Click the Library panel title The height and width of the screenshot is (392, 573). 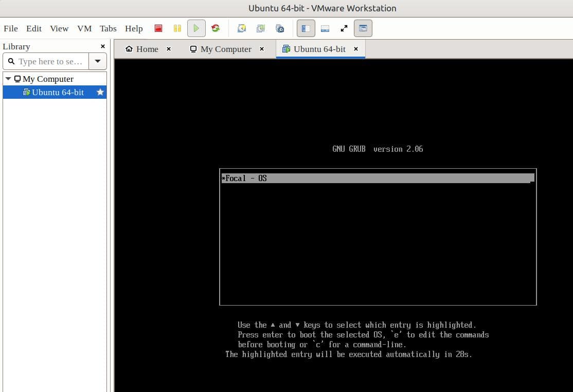16,47
